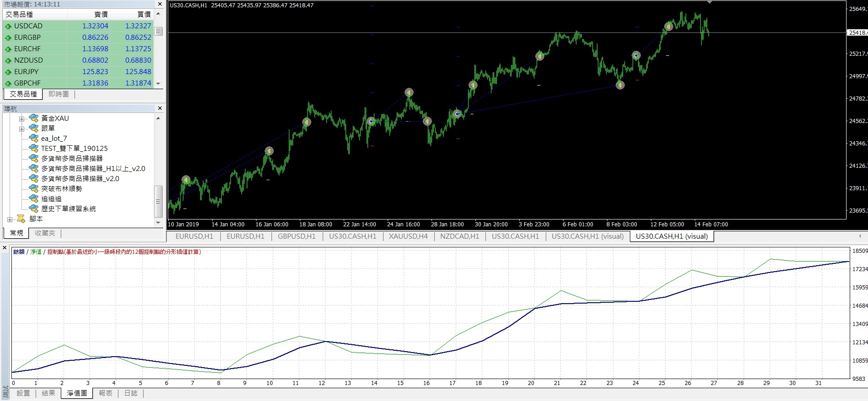Image resolution: width=868 pixels, height=401 pixels.
Task: Click the icon next to 追追追 expert
Action: (33, 198)
